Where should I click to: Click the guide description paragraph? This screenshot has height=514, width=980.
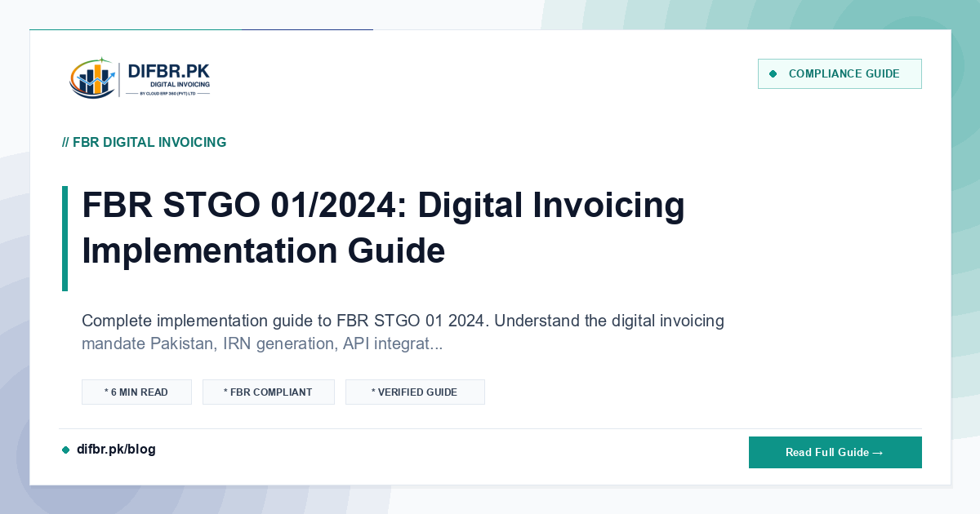point(403,332)
